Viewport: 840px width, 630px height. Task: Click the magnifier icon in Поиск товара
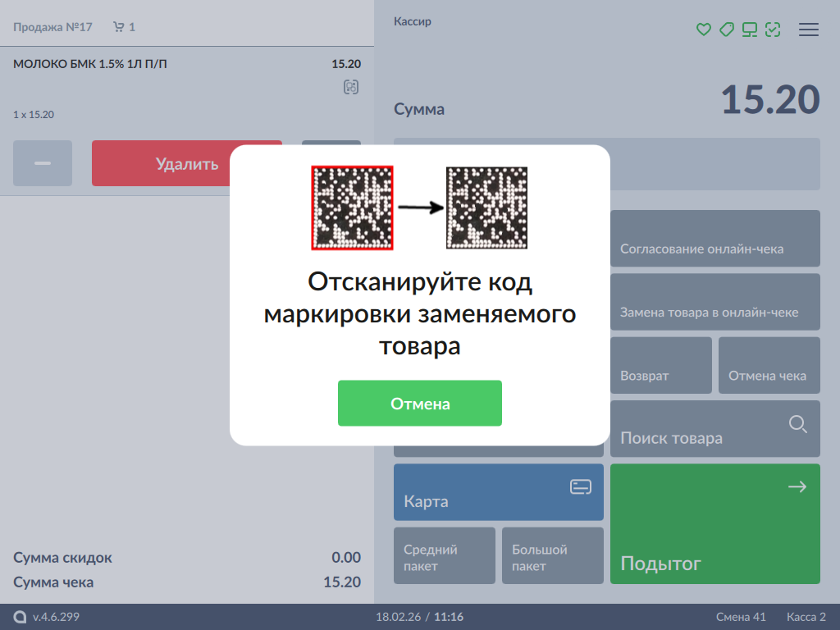(797, 424)
